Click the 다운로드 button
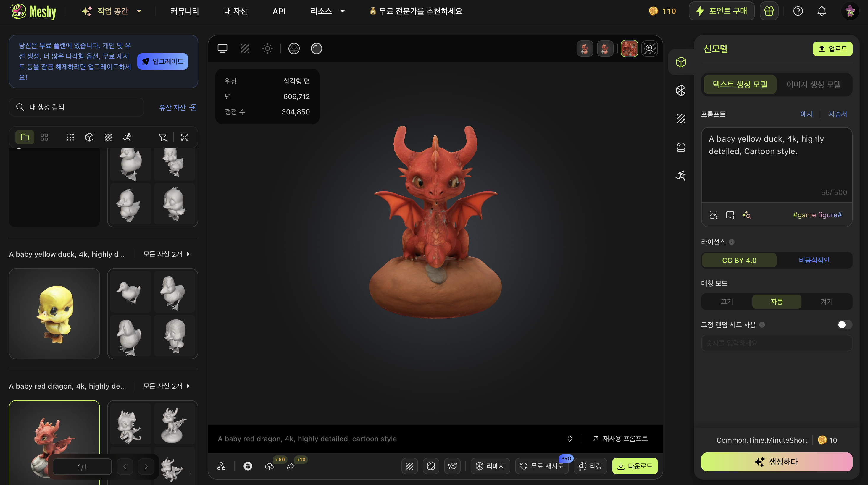Image resolution: width=868 pixels, height=485 pixels. click(x=635, y=466)
